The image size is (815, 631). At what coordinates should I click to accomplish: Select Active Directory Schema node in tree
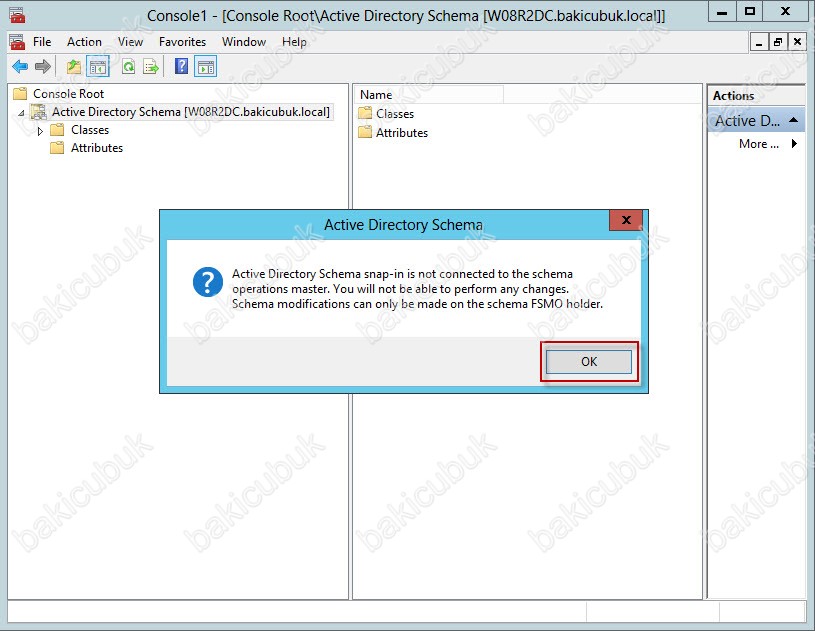click(x=191, y=112)
